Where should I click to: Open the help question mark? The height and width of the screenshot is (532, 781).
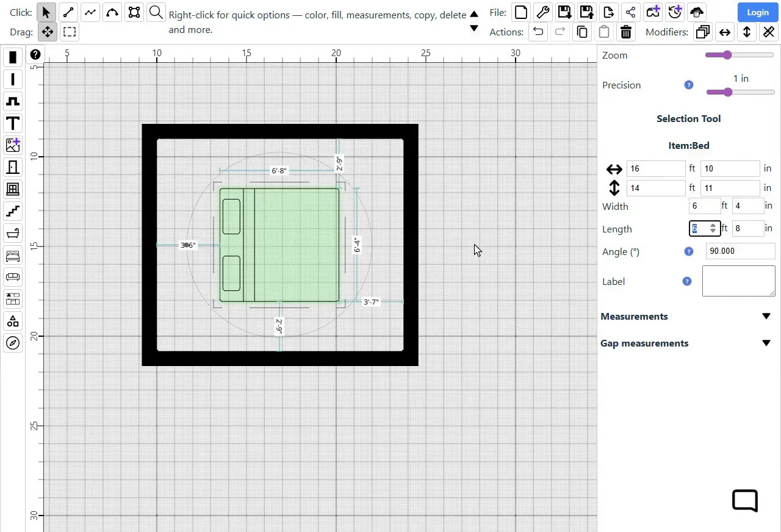coord(35,54)
